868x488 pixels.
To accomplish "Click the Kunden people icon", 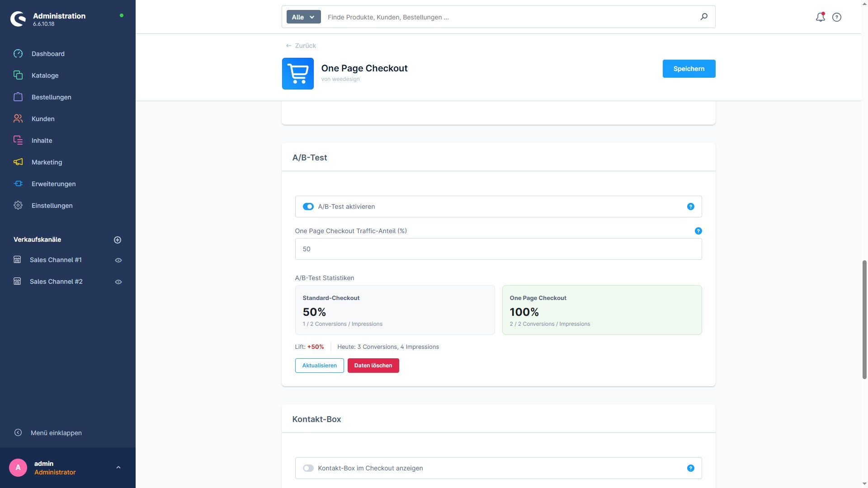I will 18,119.
